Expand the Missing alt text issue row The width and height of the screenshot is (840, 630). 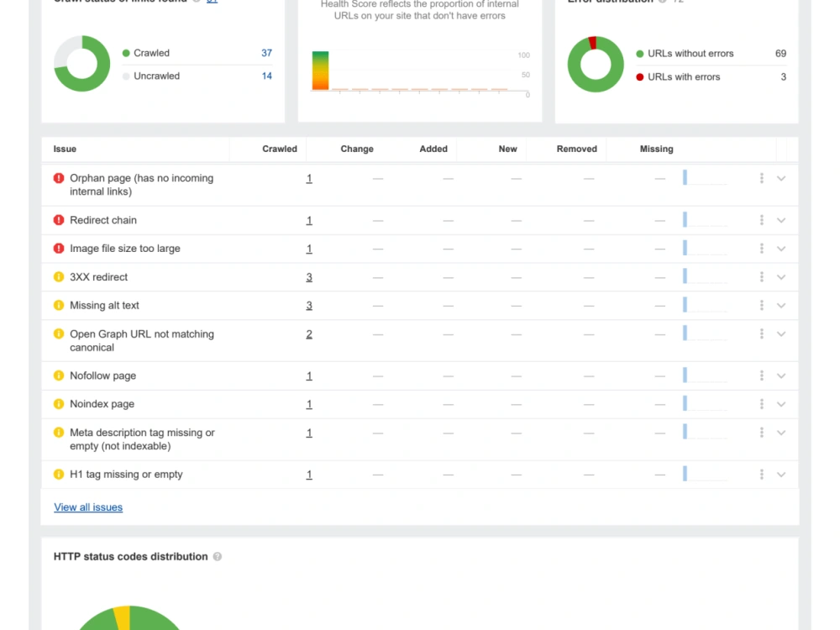pyautogui.click(x=781, y=306)
